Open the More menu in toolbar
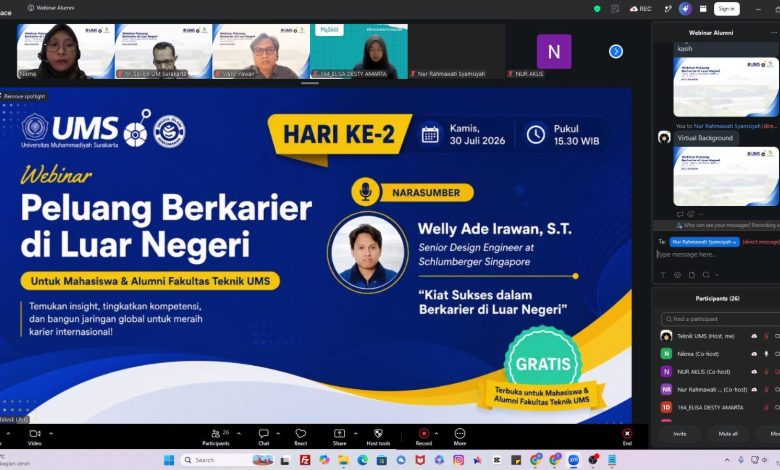 pos(460,437)
